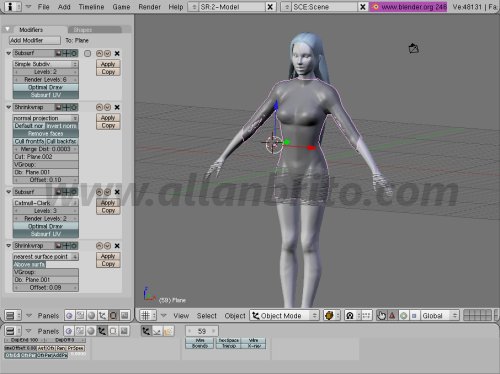Click the Add Modifier button
500x374 pixels.
click(x=35, y=40)
